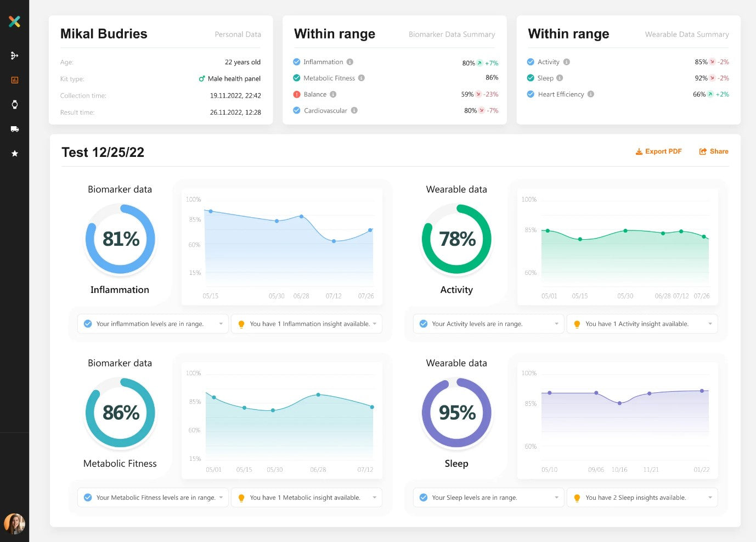Image resolution: width=756 pixels, height=542 pixels.
Task: Open the smartwatch wearables sidebar icon
Action: [14, 105]
